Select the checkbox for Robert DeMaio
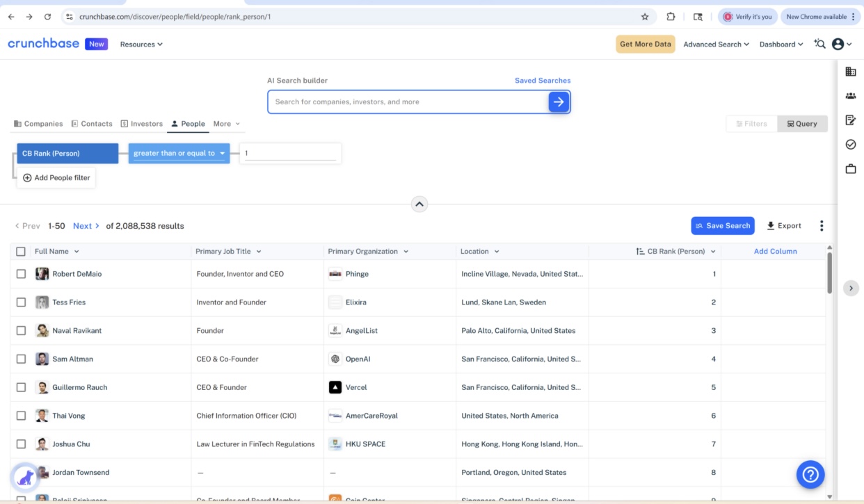The width and height of the screenshot is (864, 504). tap(20, 273)
